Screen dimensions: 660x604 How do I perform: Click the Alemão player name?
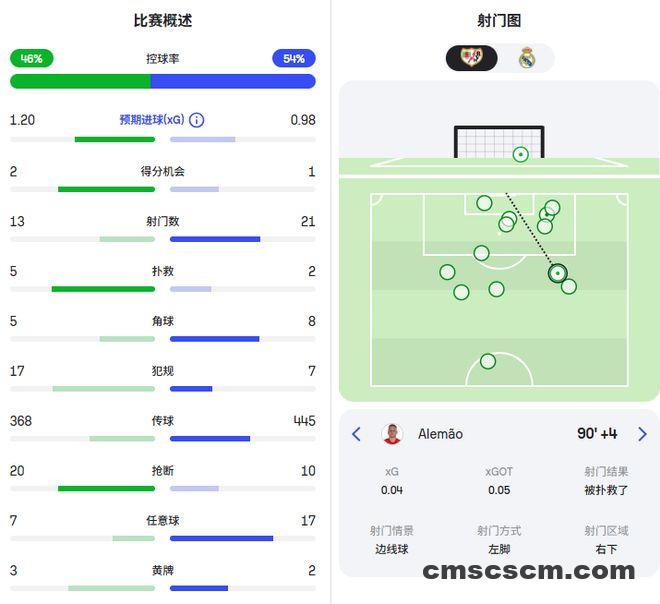tap(440, 434)
